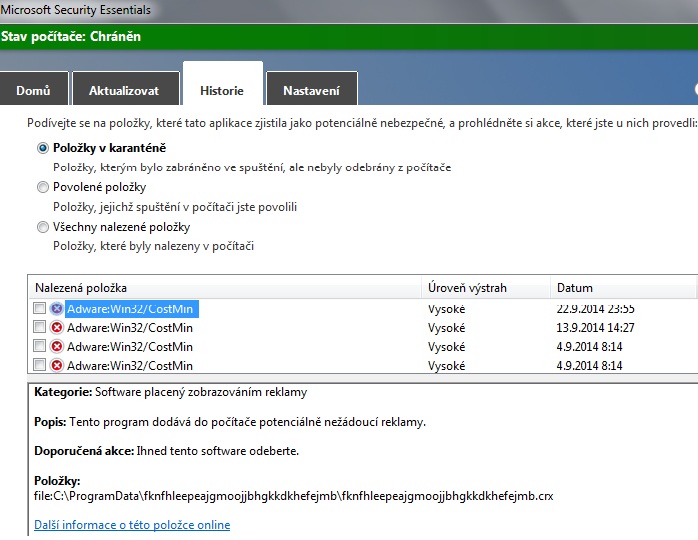Viewport: 698px width, 540px height.
Task: Select the 'Všechny nalezené položky' radio button
Action: pyautogui.click(x=43, y=227)
